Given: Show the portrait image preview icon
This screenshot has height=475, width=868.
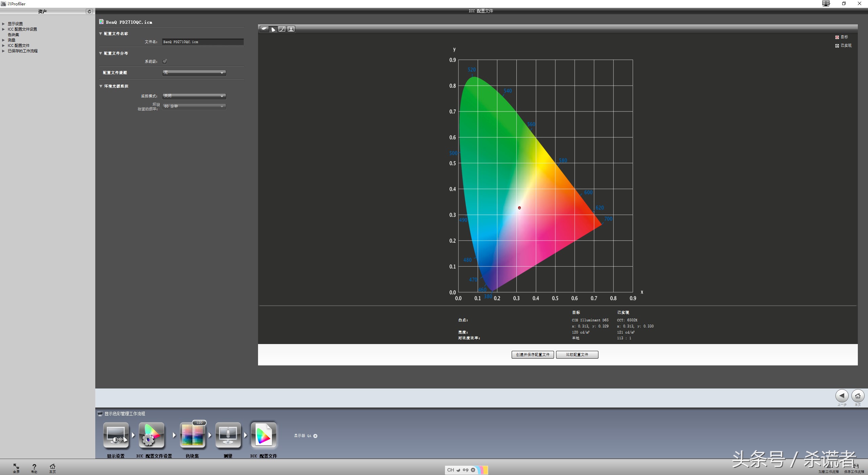Looking at the screenshot, I should coord(291,29).
